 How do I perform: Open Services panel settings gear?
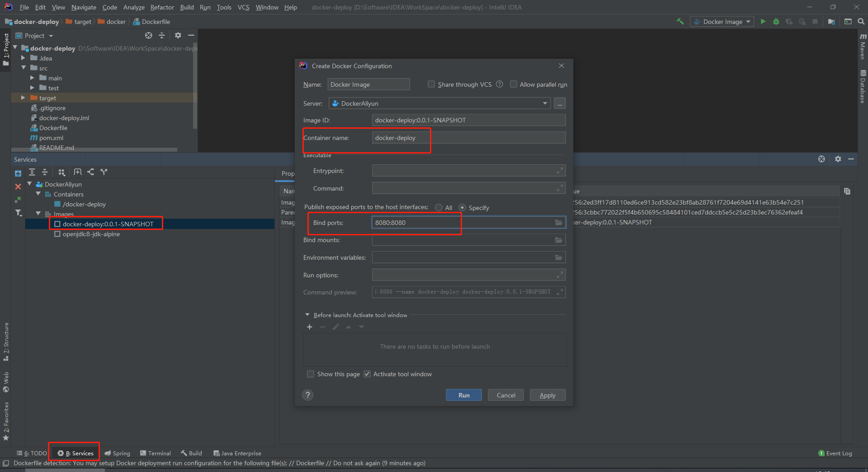tap(838, 159)
